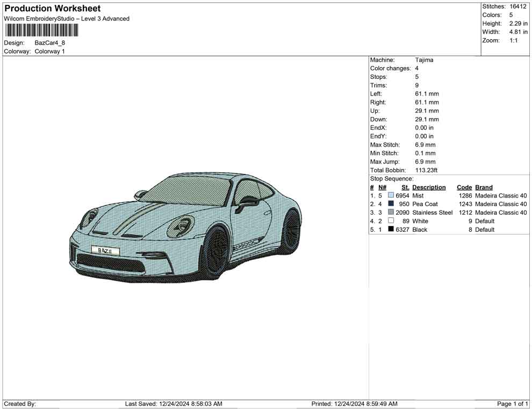Select the White thread swatch

pos(391,221)
